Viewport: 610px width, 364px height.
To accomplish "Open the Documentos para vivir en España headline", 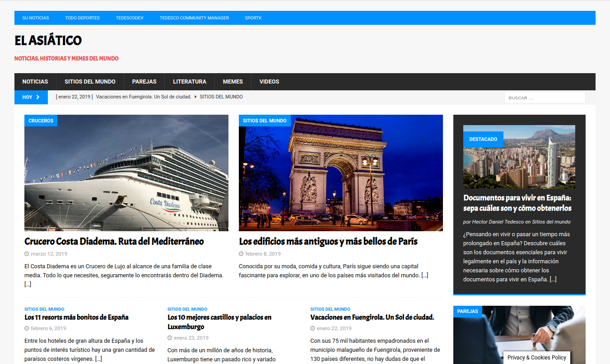I will [x=517, y=203].
